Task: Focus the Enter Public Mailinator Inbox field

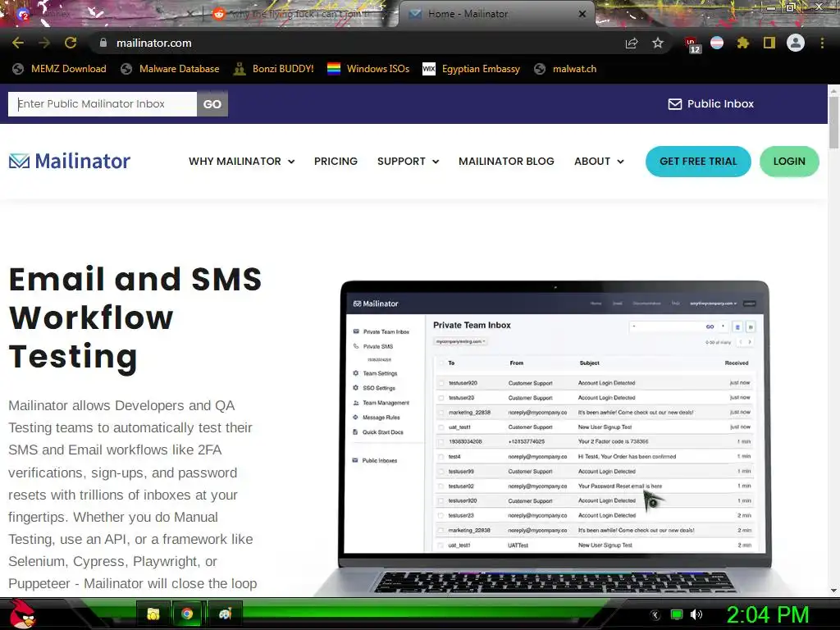Action: coord(103,104)
